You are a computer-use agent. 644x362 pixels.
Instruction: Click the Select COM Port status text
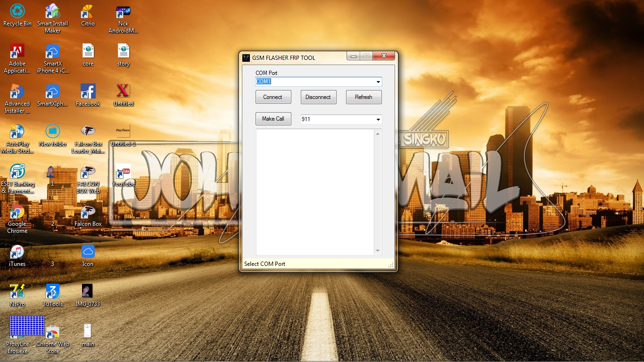[264, 264]
